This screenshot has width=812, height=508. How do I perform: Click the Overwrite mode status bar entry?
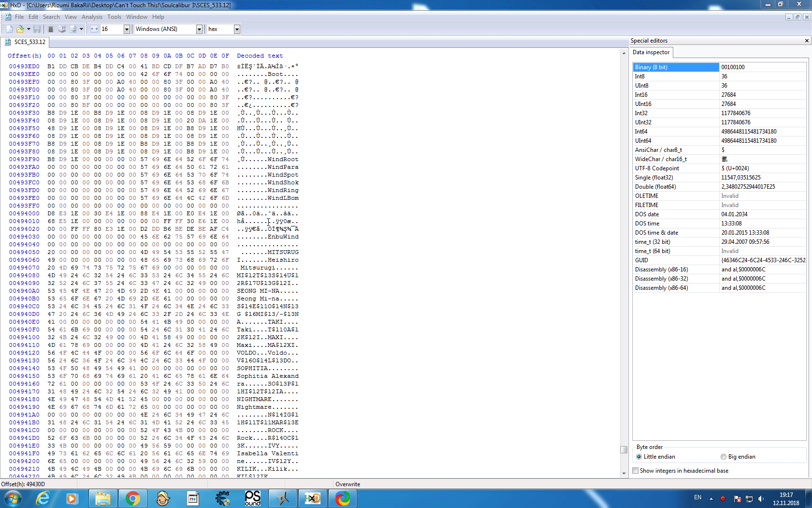[x=348, y=484]
